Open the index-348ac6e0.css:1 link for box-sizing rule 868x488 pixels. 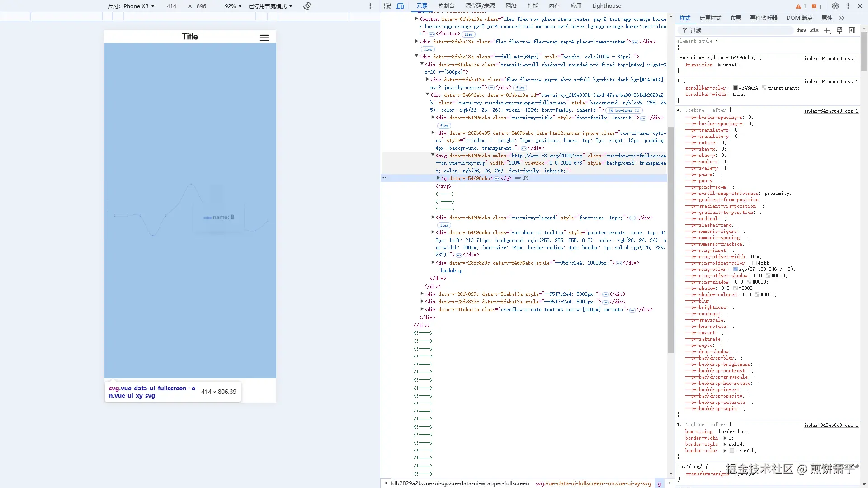[831, 426]
